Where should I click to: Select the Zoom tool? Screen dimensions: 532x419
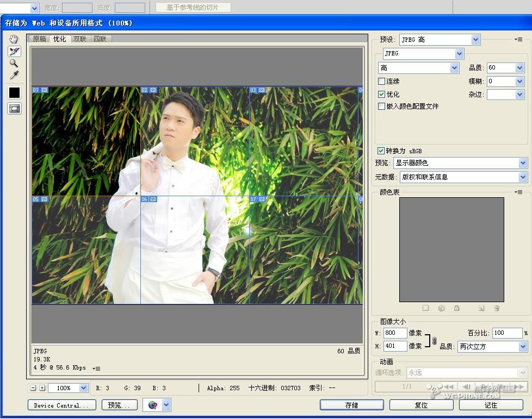14,63
